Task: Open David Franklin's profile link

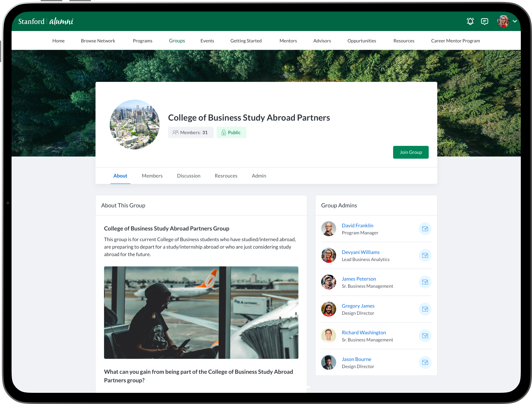Action: point(357,226)
